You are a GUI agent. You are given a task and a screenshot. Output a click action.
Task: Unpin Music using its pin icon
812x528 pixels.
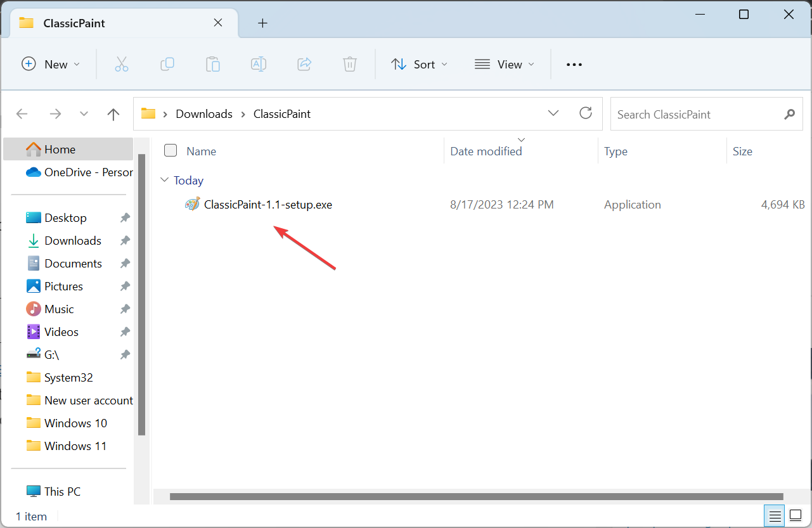click(125, 309)
